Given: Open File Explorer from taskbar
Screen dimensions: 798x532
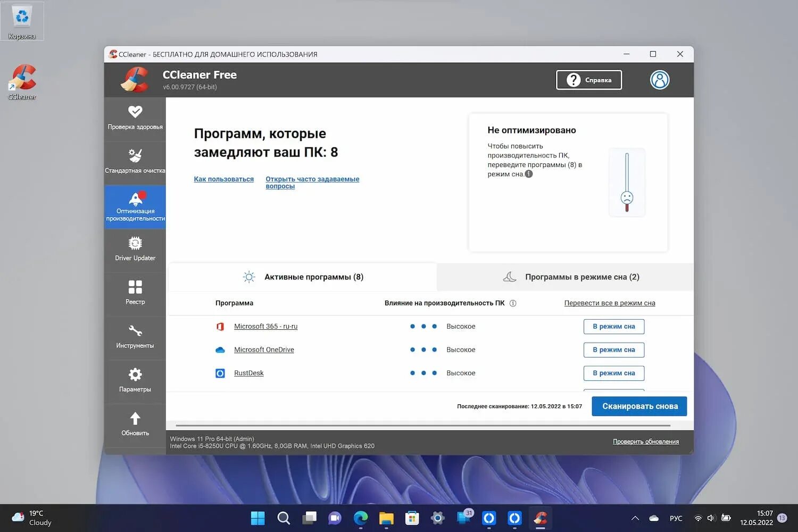Looking at the screenshot, I should pos(386,518).
